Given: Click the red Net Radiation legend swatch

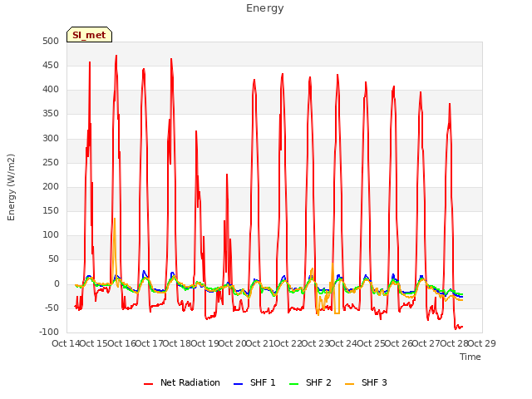Looking at the screenshot, I should point(148,384).
